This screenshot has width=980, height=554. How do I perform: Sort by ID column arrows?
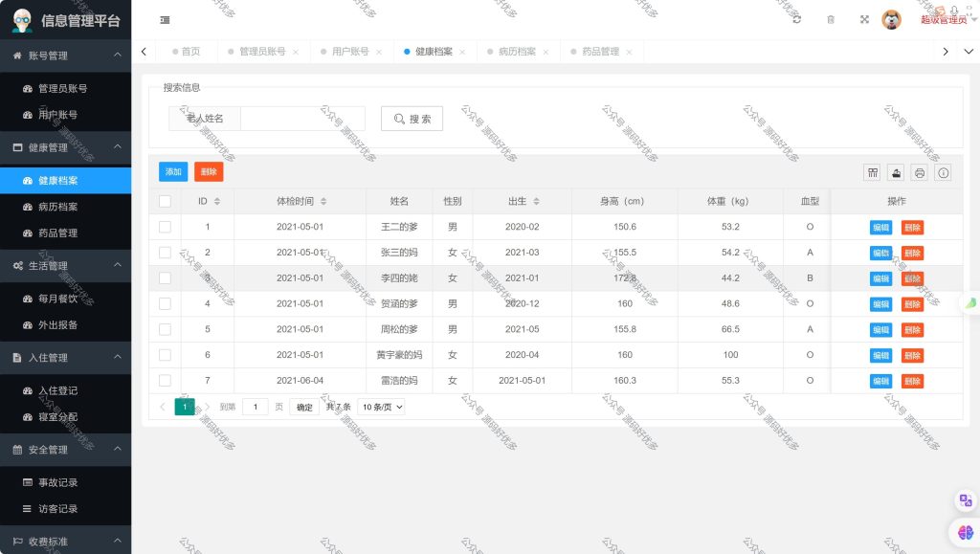217,201
